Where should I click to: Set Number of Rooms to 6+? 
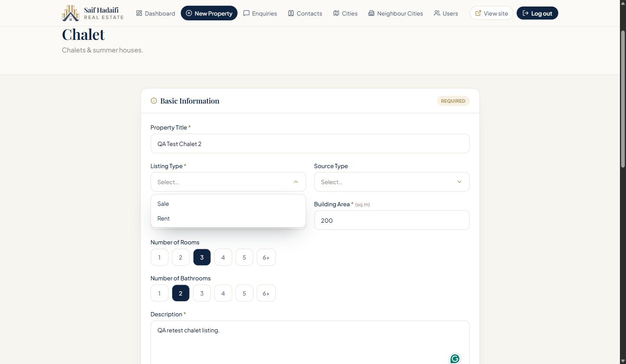pos(266,257)
